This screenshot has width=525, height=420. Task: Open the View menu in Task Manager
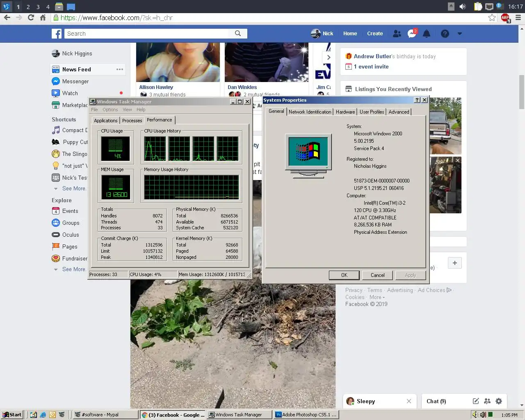pyautogui.click(x=128, y=110)
